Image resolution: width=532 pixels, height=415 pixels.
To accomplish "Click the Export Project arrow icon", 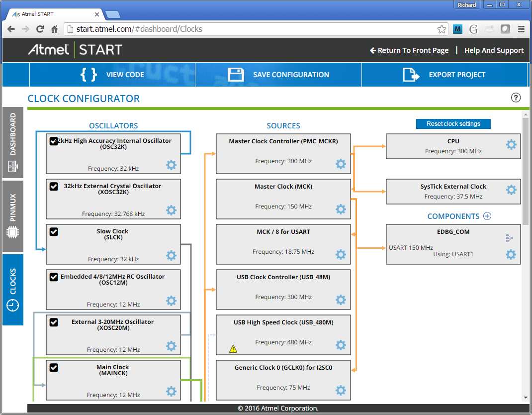I will point(411,74).
